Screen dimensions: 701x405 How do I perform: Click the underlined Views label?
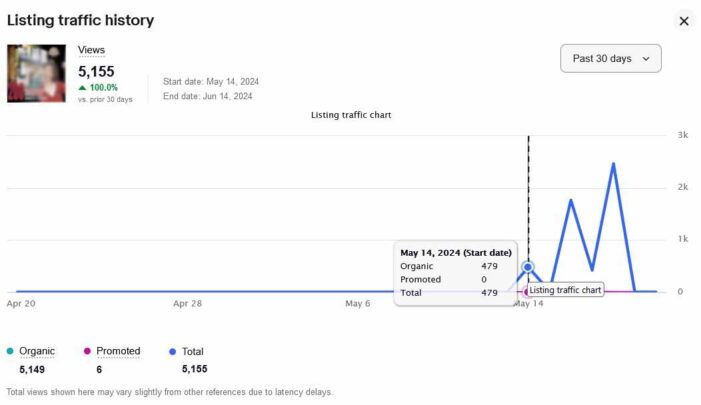point(91,50)
